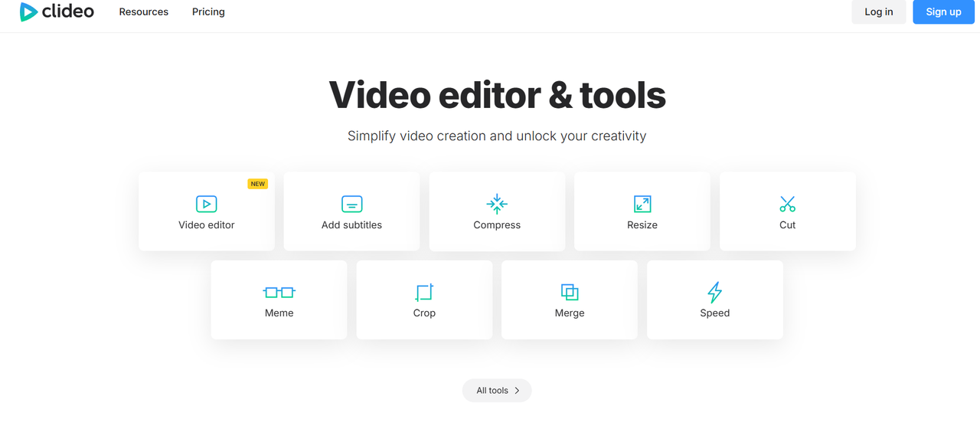Choose the Cut scissors icon
The width and height of the screenshot is (980, 429).
(x=788, y=204)
